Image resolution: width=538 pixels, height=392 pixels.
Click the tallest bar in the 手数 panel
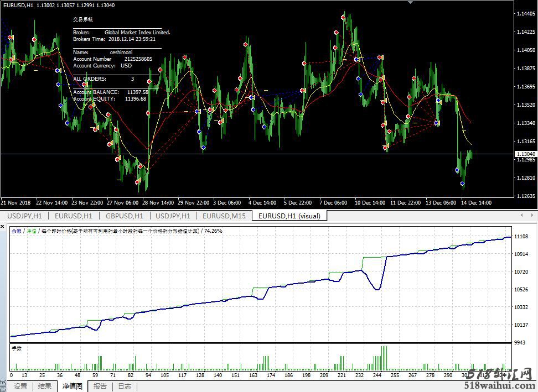pos(383,358)
